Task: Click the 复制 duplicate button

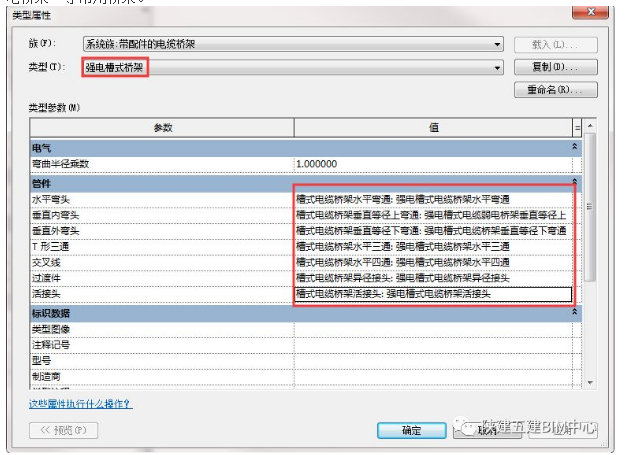Action: [x=555, y=67]
